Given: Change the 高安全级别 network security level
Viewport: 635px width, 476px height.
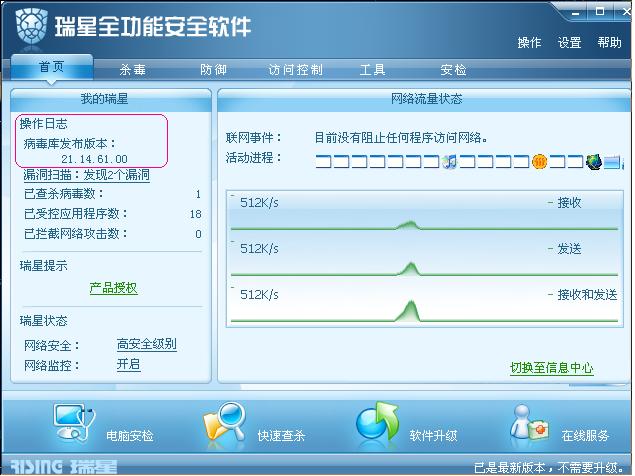Looking at the screenshot, I should [x=147, y=344].
